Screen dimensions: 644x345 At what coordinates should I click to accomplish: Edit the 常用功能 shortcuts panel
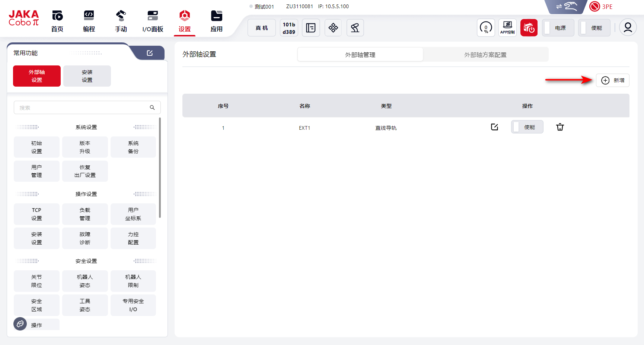pos(150,53)
